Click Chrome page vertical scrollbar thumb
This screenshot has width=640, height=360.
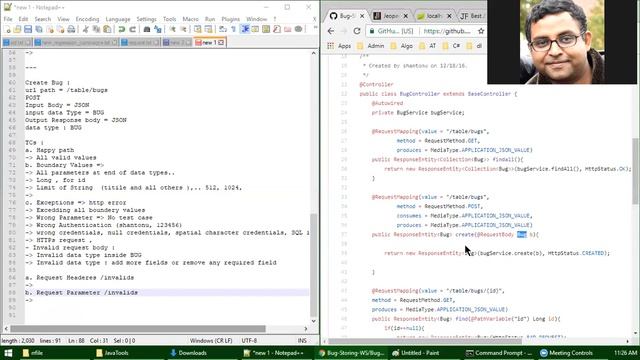[636, 171]
